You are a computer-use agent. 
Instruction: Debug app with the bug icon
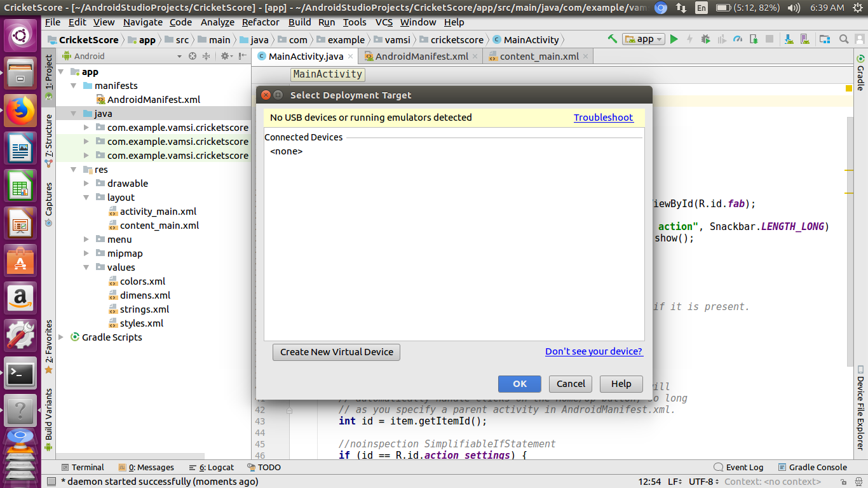point(706,39)
